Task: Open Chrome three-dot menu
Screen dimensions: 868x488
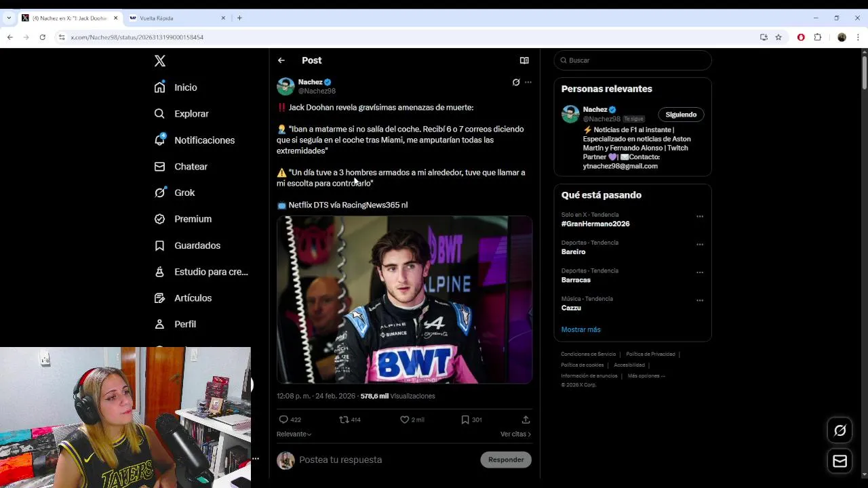Action: point(858,37)
